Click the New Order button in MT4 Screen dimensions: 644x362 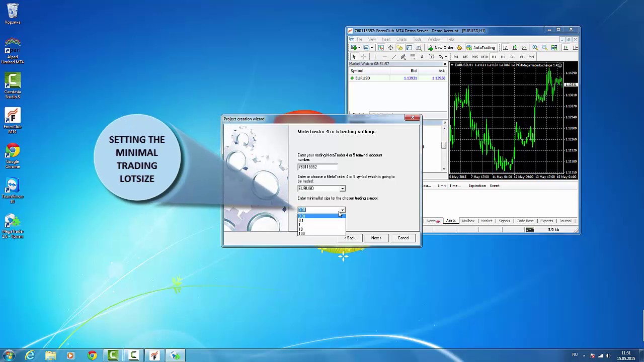440,47
